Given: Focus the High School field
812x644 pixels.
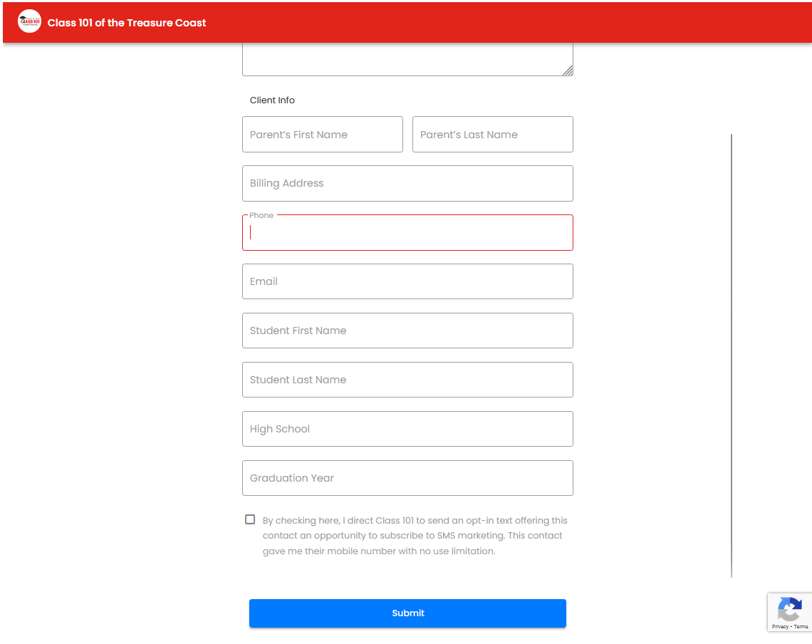Looking at the screenshot, I should pyautogui.click(x=407, y=429).
